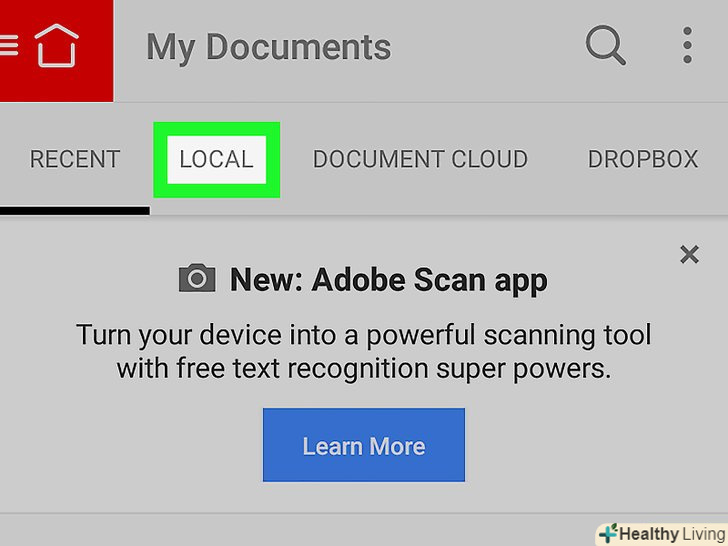The height and width of the screenshot is (546, 728).
Task: Switch to the DROPBOX tab
Action: pyautogui.click(x=642, y=160)
